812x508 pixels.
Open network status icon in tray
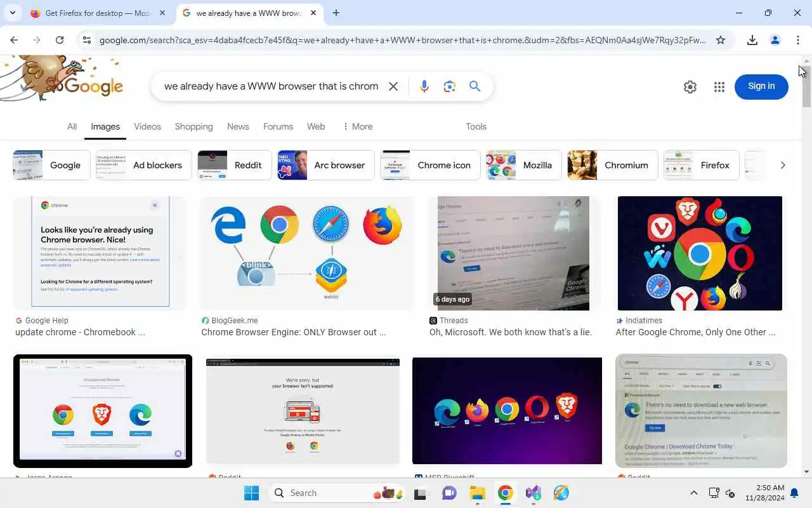pyautogui.click(x=714, y=493)
